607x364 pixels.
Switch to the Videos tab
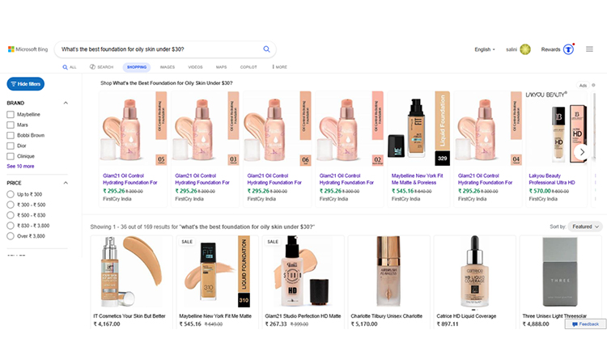tap(195, 67)
